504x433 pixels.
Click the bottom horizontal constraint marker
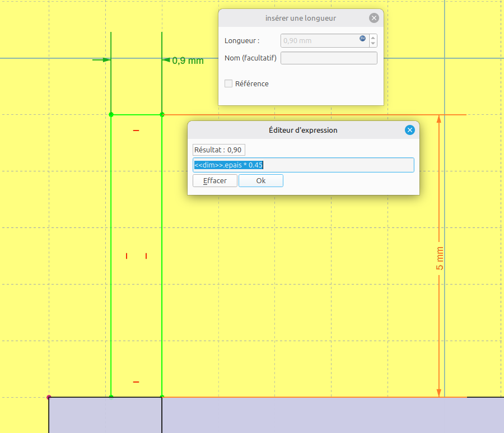pos(136,382)
